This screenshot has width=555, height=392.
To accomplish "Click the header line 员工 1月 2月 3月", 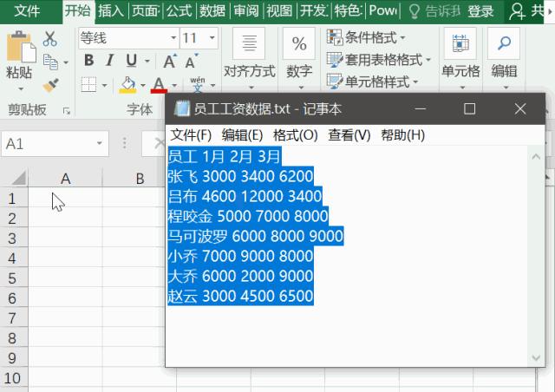I will [x=225, y=156].
